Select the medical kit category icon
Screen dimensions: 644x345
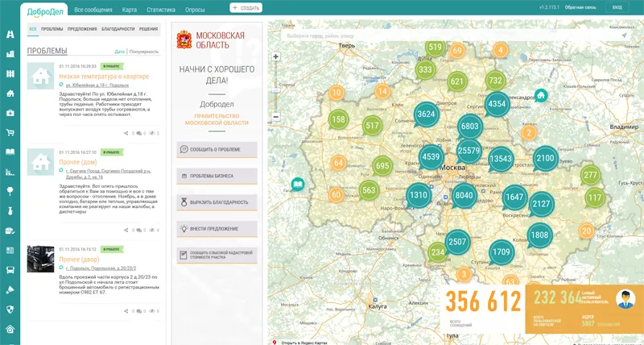(10, 113)
